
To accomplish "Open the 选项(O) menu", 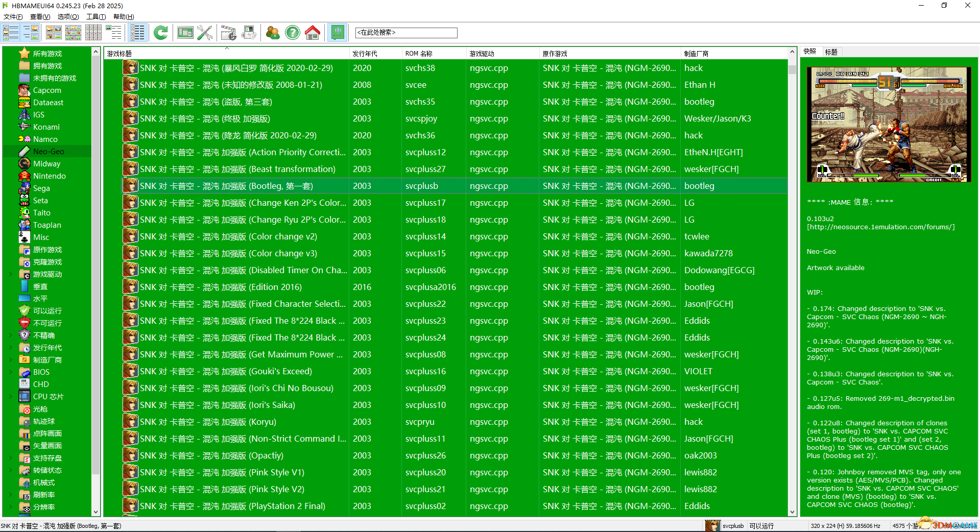I will click(x=68, y=17).
